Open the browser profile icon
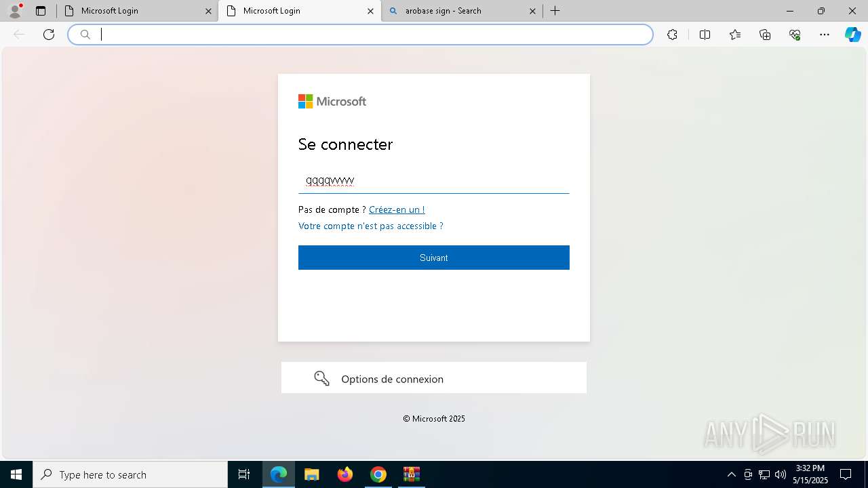 click(14, 11)
